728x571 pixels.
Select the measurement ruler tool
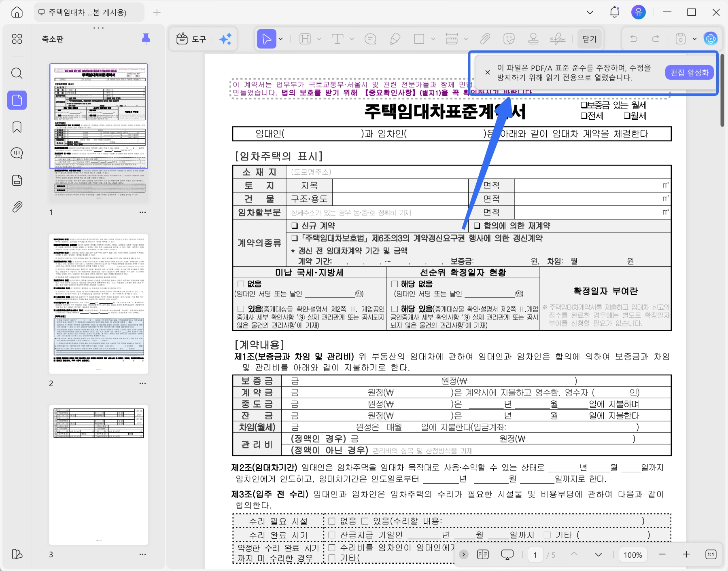pos(452,39)
